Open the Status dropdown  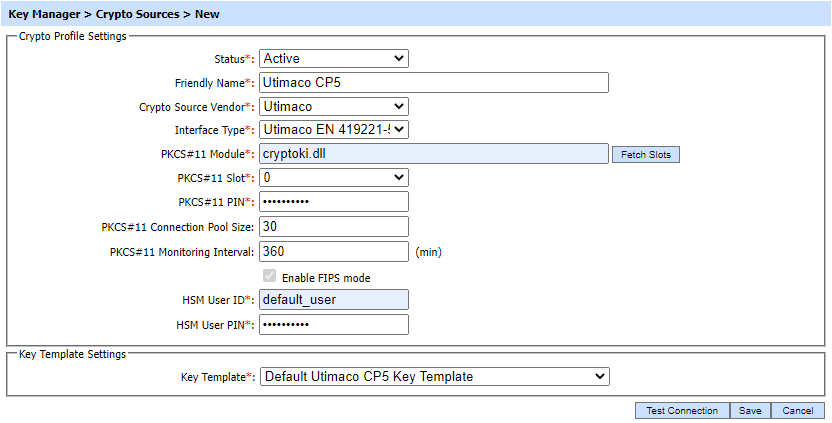pyautogui.click(x=333, y=59)
